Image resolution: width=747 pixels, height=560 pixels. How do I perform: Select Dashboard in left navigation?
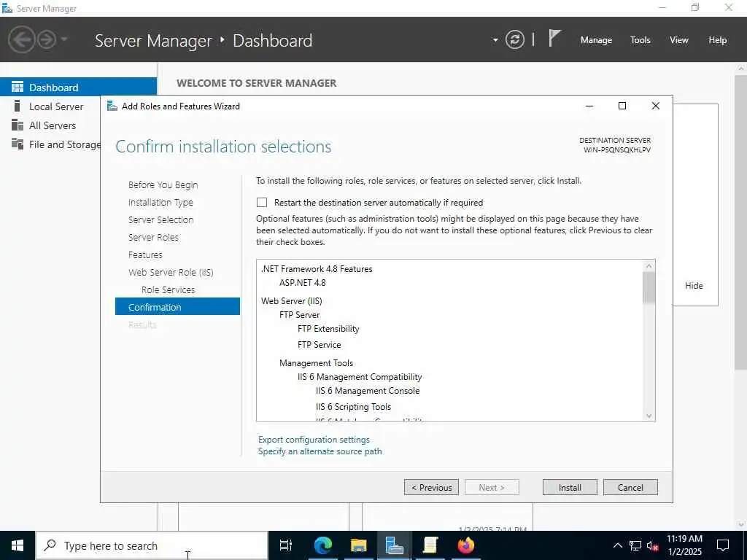pyautogui.click(x=78, y=87)
